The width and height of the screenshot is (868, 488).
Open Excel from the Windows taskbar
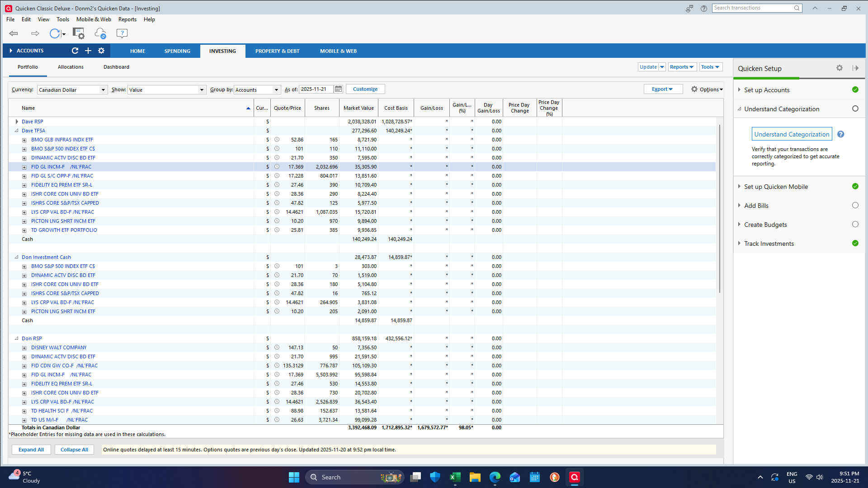click(455, 477)
